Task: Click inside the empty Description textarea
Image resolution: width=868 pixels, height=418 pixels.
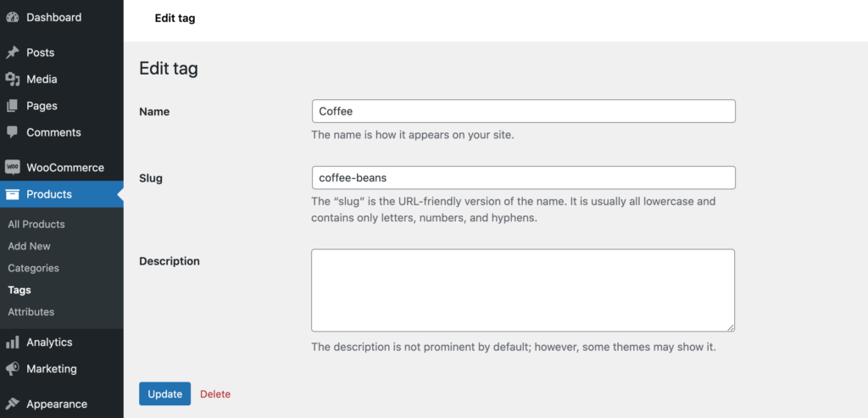Action: [523, 290]
